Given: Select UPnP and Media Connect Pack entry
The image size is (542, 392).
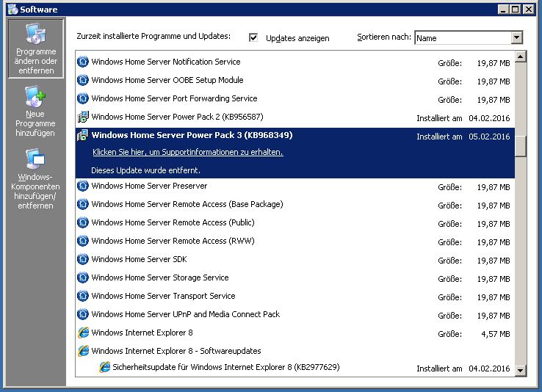Looking at the screenshot, I should [295, 314].
